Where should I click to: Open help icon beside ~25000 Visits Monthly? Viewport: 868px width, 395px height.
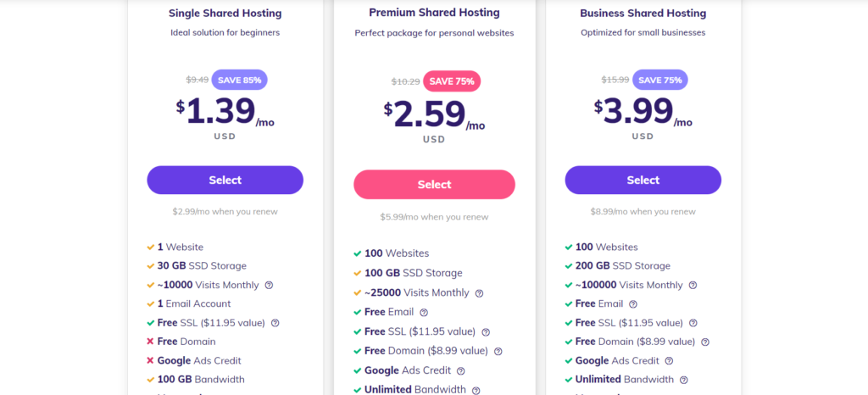(480, 293)
